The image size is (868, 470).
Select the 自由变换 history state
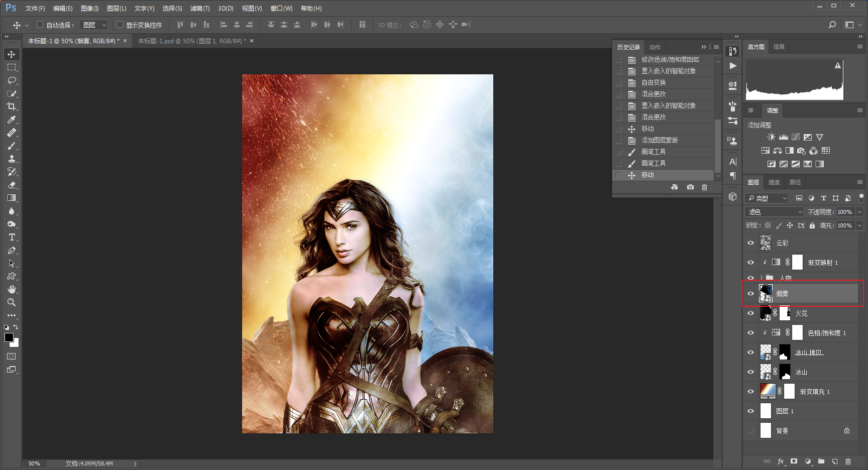pos(663,82)
